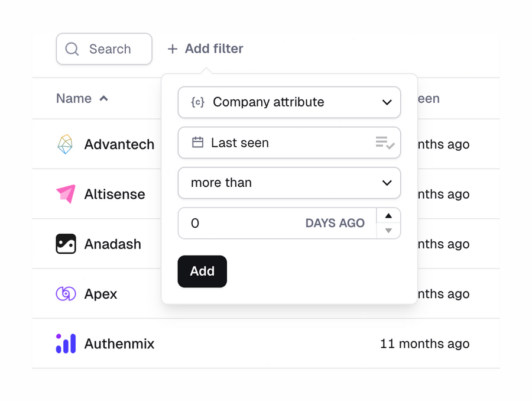The height and width of the screenshot is (401, 532).
Task: Click the plus icon next to Add filter
Action: pos(173,48)
